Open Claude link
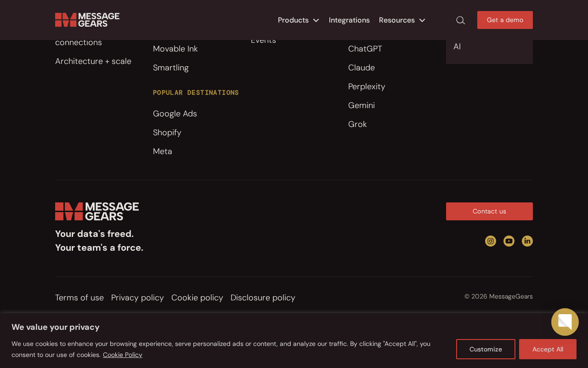 (362, 68)
